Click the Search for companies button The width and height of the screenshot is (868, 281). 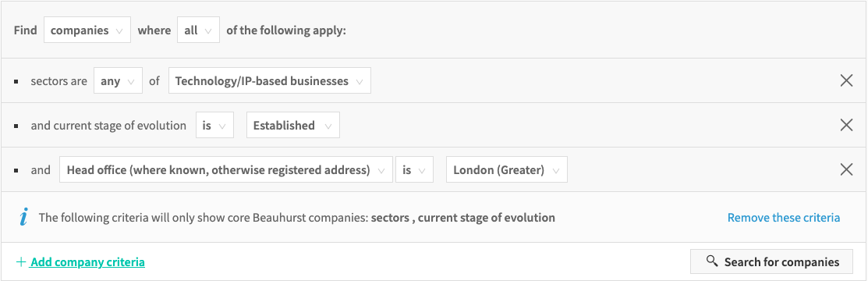pyautogui.click(x=773, y=261)
